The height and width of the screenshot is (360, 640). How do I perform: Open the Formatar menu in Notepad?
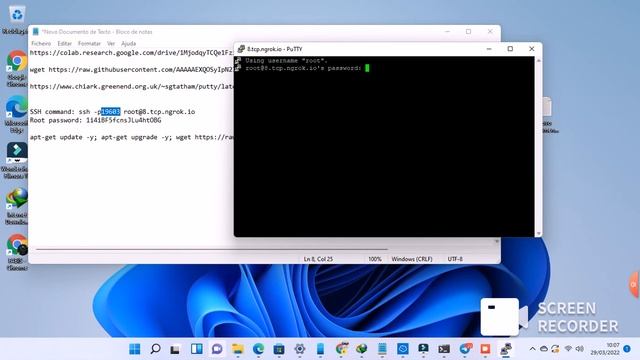(89, 43)
